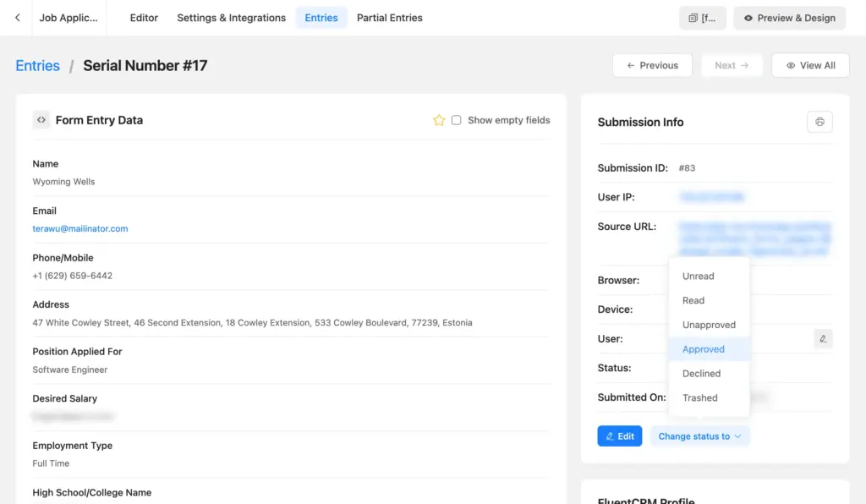Viewport: 866px width, 504px height.
Task: Click the Browser label
Action: click(x=618, y=281)
